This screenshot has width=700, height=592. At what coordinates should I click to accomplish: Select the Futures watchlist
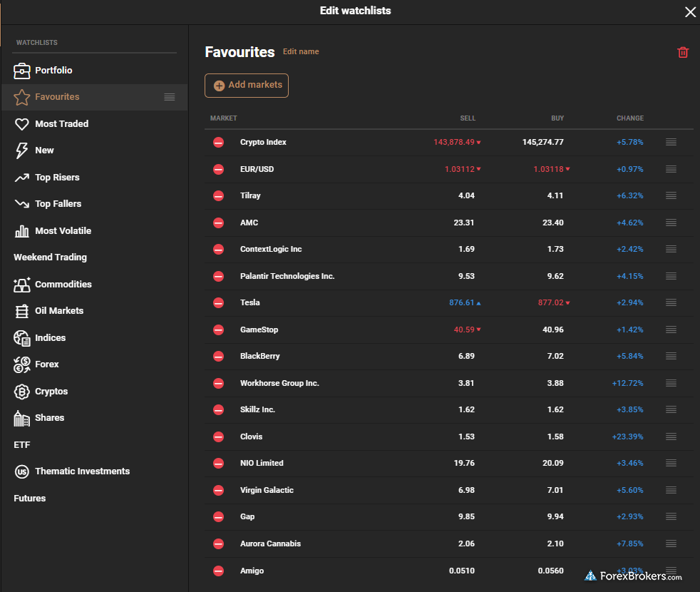(x=29, y=498)
